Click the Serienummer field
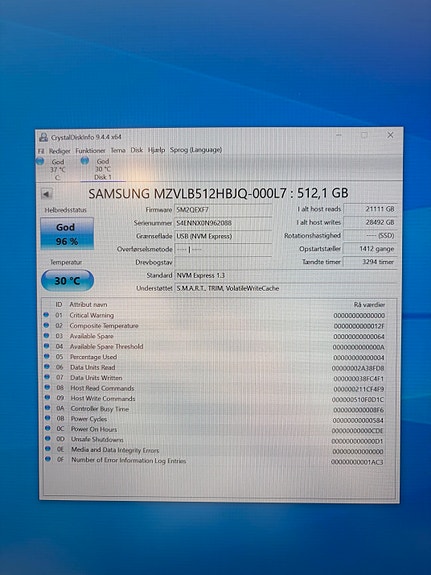The image size is (431, 575). [223, 223]
